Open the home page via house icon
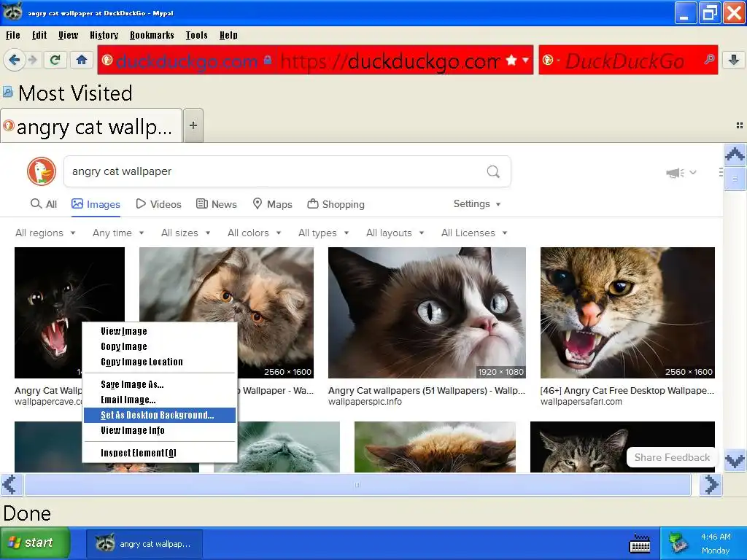The height and width of the screenshot is (560, 747). coord(82,60)
